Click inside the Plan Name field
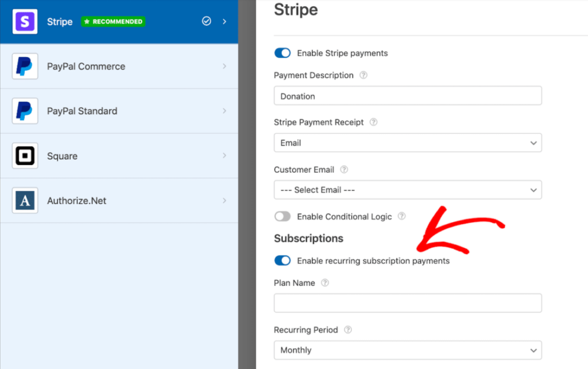Image resolution: width=588 pixels, height=369 pixels. click(408, 303)
